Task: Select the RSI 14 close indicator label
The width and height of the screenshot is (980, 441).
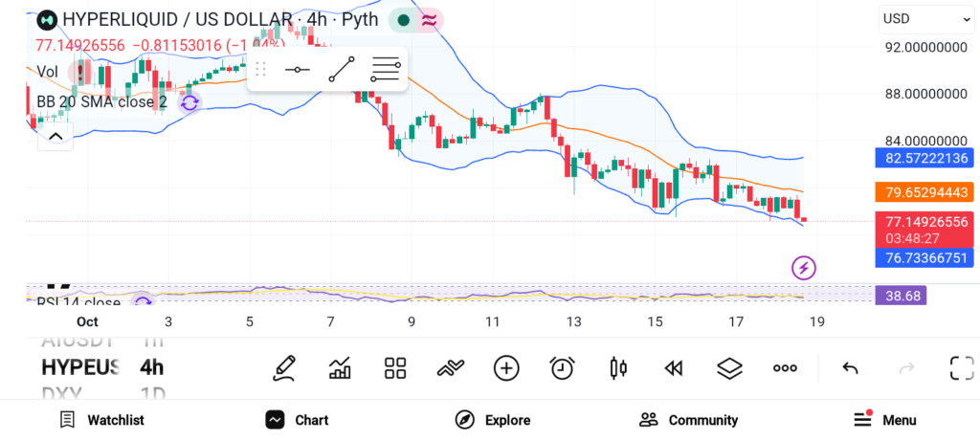Action: coord(78,302)
